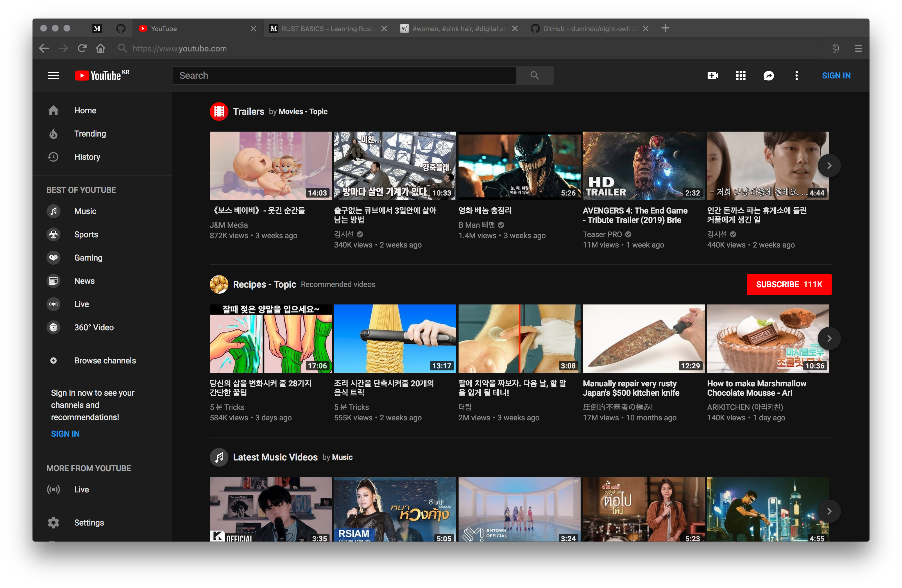Image resolution: width=902 pixels, height=588 pixels.
Task: Click the browser reload button
Action: (x=82, y=49)
